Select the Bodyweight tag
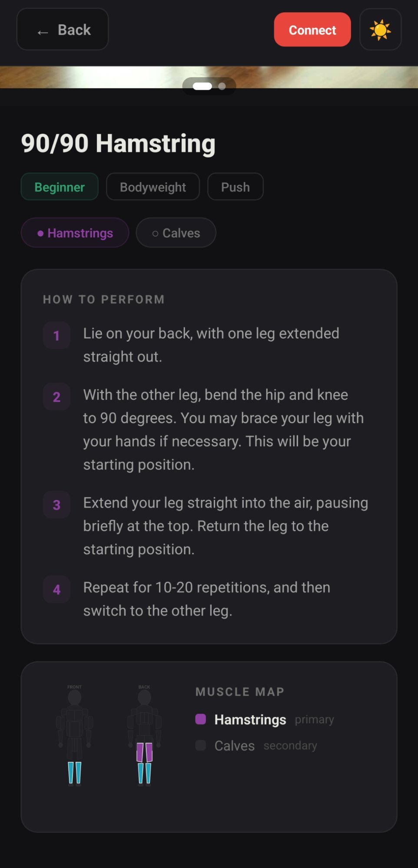 (x=153, y=187)
